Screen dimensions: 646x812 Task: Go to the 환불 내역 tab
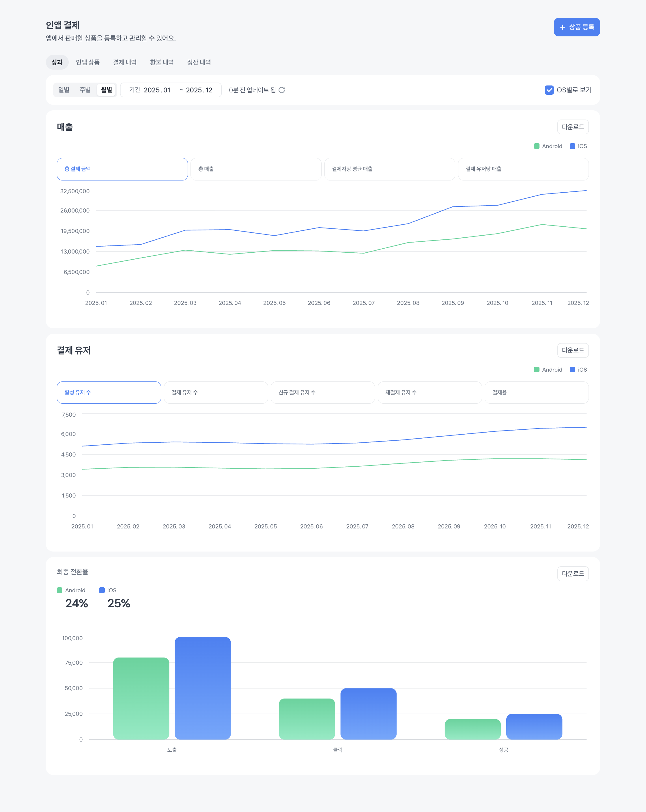(162, 62)
